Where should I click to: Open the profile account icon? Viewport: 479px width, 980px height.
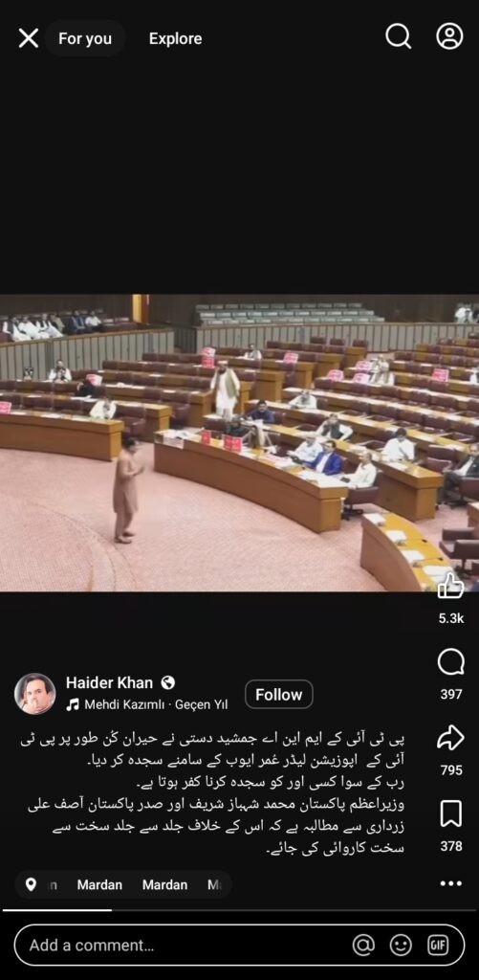pos(449,36)
